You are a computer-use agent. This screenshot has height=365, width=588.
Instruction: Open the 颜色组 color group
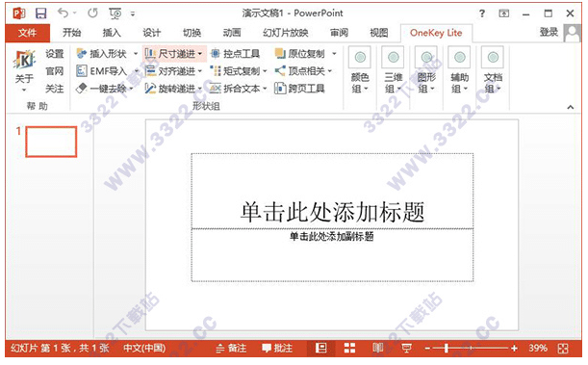360,70
